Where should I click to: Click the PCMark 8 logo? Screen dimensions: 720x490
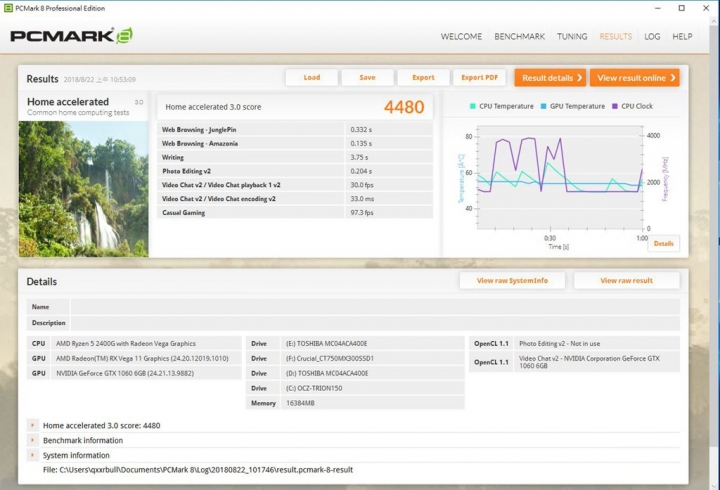[72, 36]
